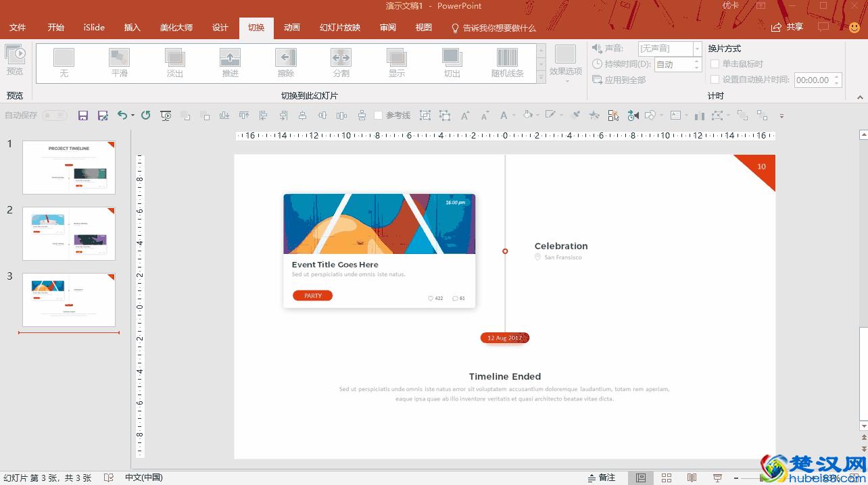Collapse the ribbon with the chevron arrow
This screenshot has height=485, width=868.
[x=861, y=98]
